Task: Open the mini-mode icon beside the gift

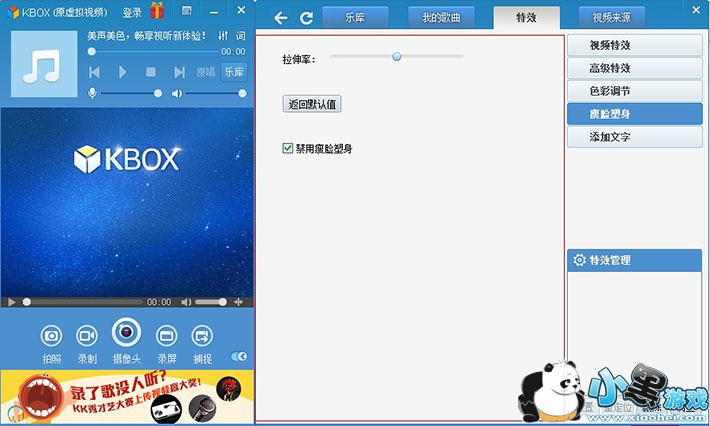Action: (187, 10)
